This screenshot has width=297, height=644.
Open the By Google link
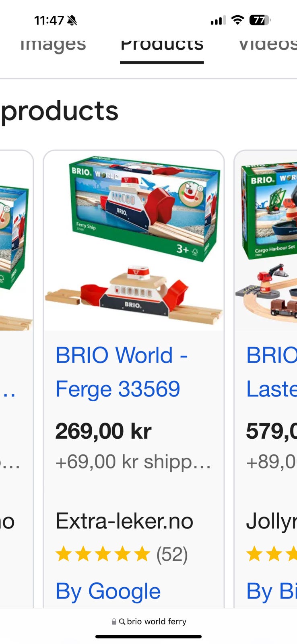(108, 591)
